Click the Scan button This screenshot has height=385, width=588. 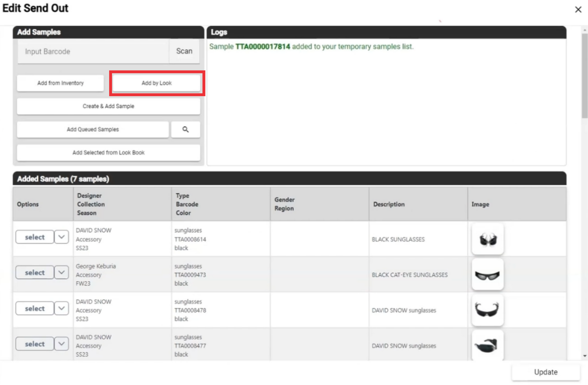tap(184, 51)
